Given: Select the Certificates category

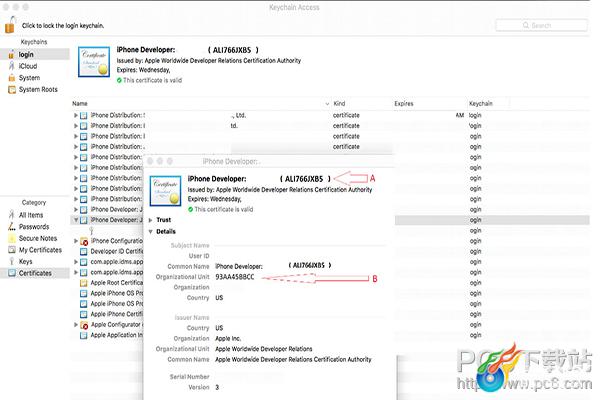Looking at the screenshot, I should [x=34, y=273].
